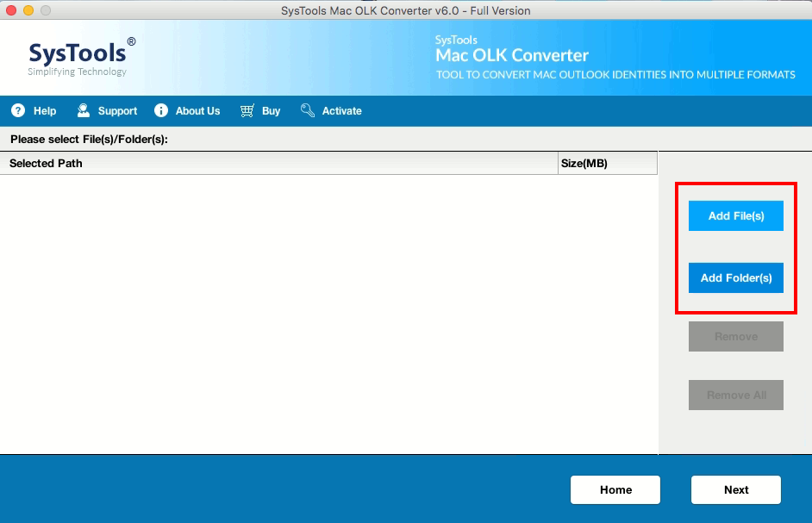Click the Mac OLK Converter title text

pyautogui.click(x=512, y=55)
